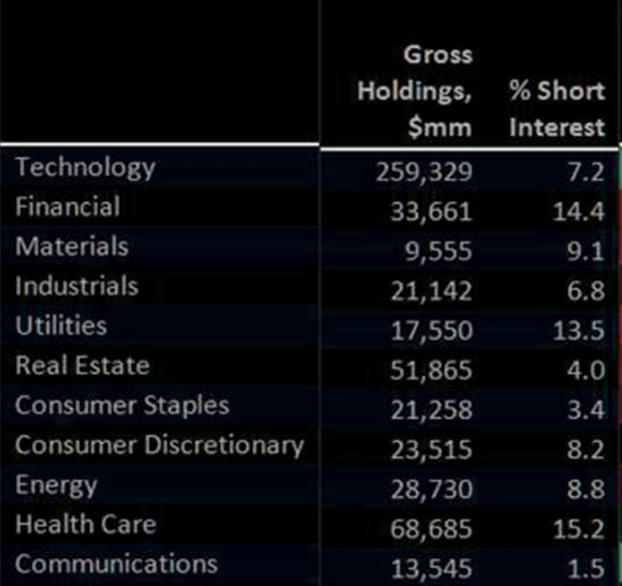Select the Financial row label
This screenshot has height=586, width=622.
tap(67, 207)
